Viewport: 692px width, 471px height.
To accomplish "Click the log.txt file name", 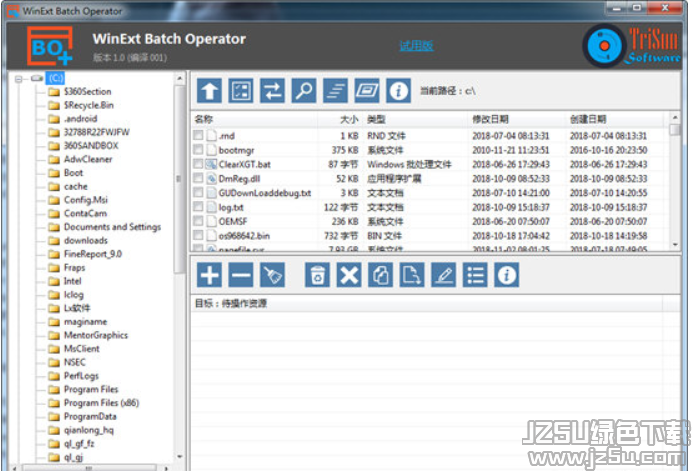I will coord(231,207).
